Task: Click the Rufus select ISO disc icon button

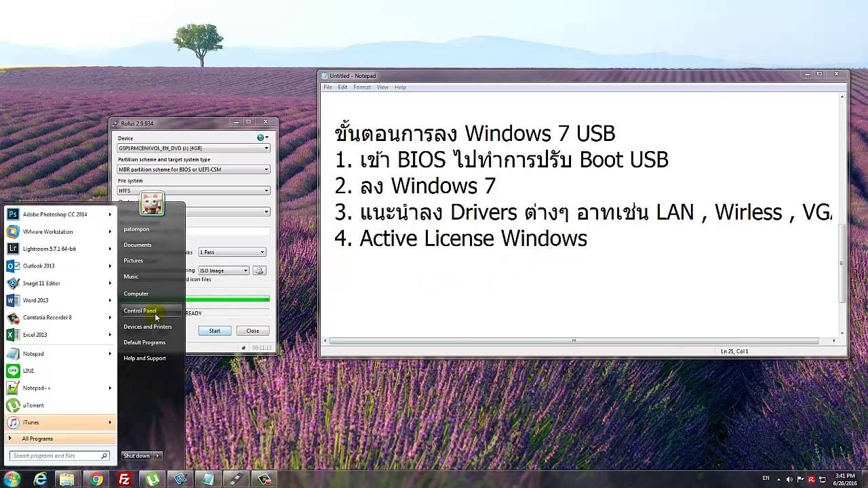Action: [x=259, y=270]
